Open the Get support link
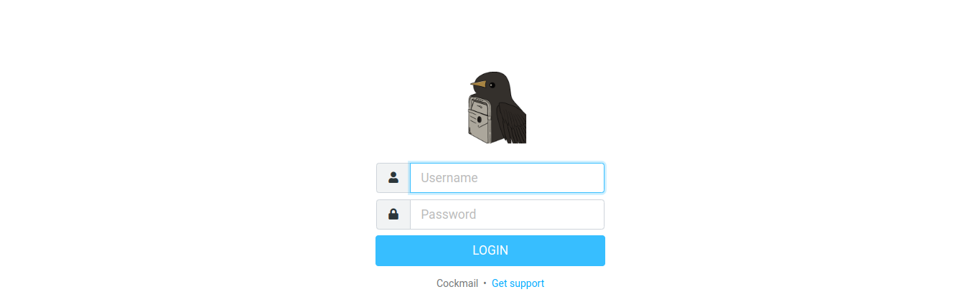 [518, 283]
